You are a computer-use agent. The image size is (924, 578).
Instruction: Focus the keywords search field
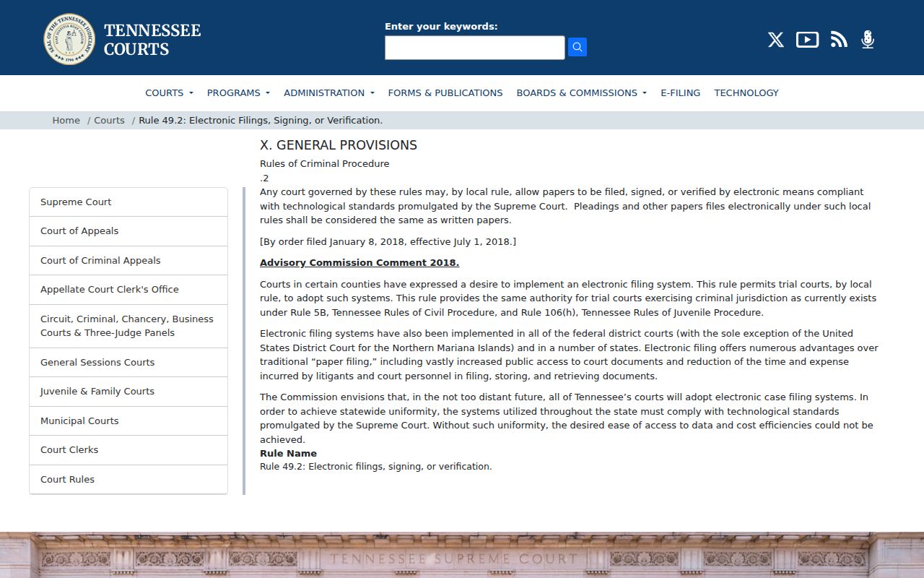pos(474,48)
